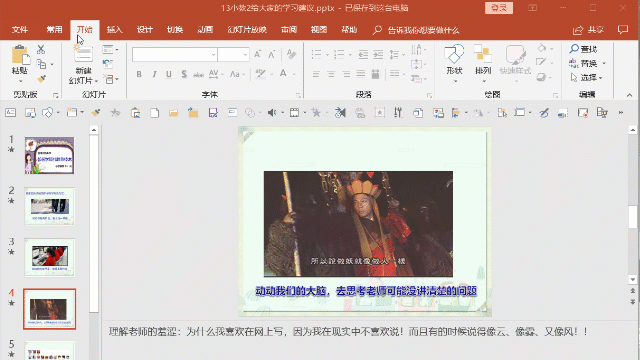This screenshot has height=360, width=640.
Task: Expand quick access toolbar overflow arrows
Action: 621,113
